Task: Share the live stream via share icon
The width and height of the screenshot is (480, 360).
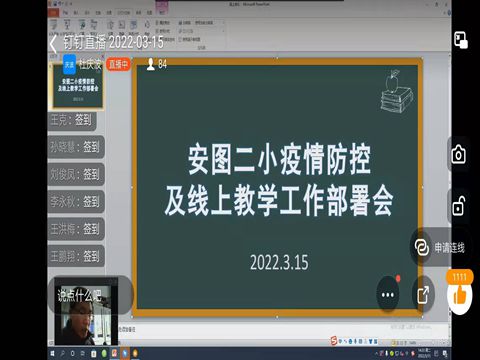Action: coord(423,295)
